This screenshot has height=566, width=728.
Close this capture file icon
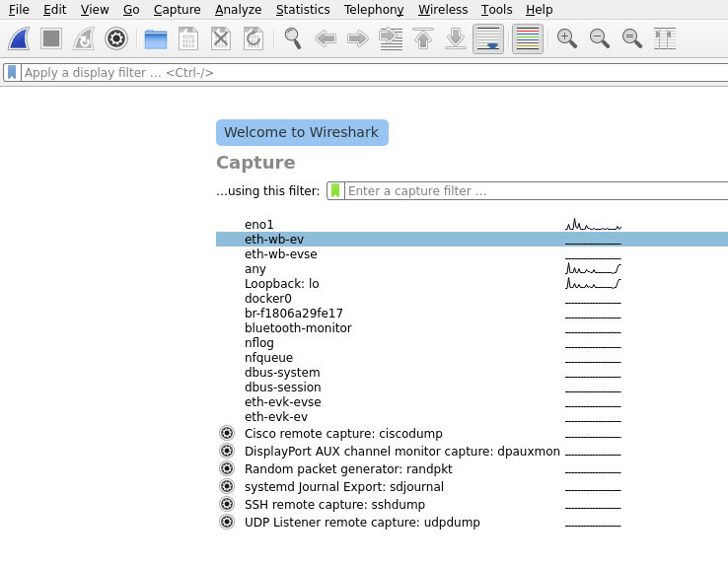click(221, 38)
